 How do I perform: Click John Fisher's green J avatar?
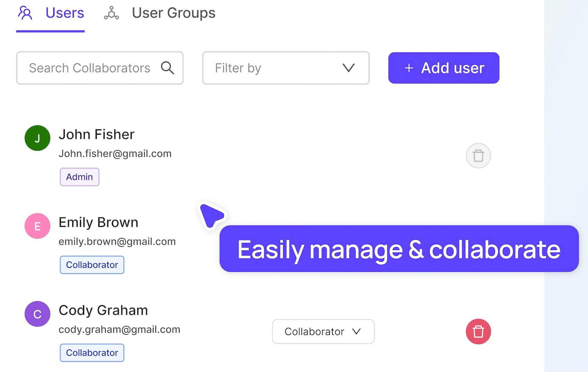(37, 138)
